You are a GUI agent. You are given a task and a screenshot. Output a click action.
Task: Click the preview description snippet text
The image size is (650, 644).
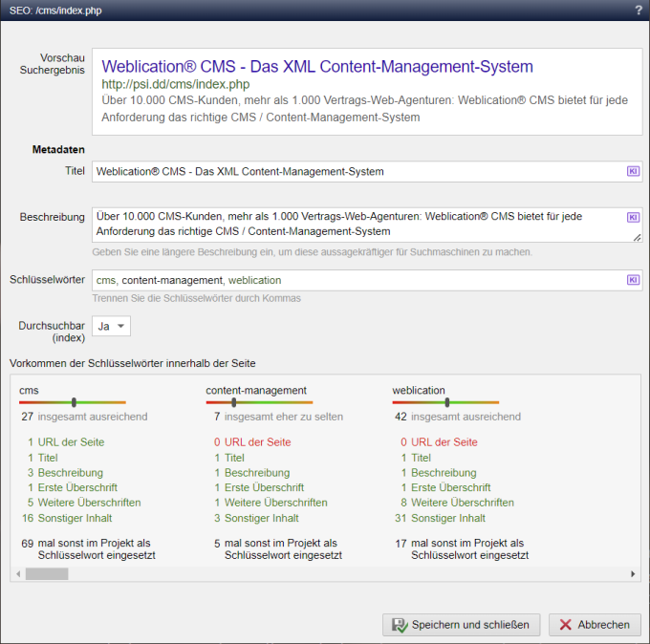point(365,109)
